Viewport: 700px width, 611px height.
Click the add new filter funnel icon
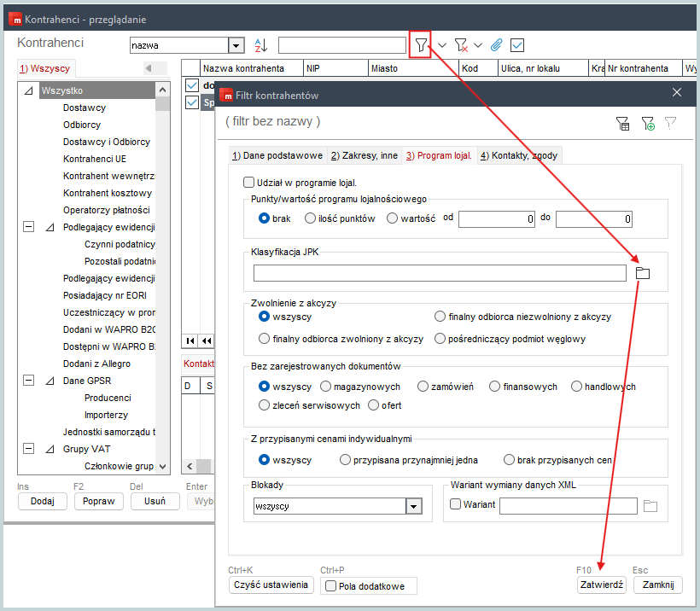648,124
